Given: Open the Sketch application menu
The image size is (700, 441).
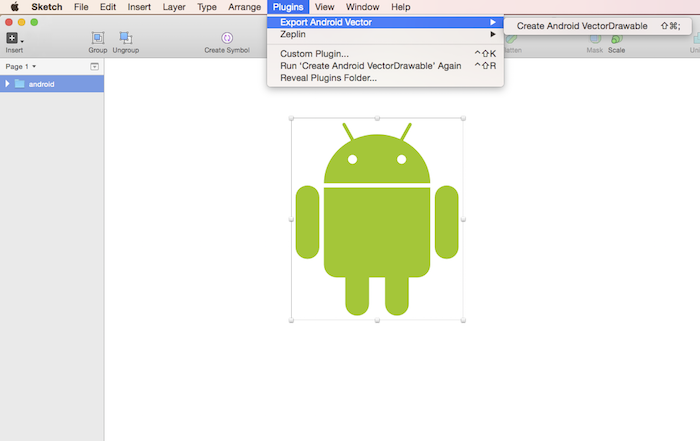Looking at the screenshot, I should point(46,7).
